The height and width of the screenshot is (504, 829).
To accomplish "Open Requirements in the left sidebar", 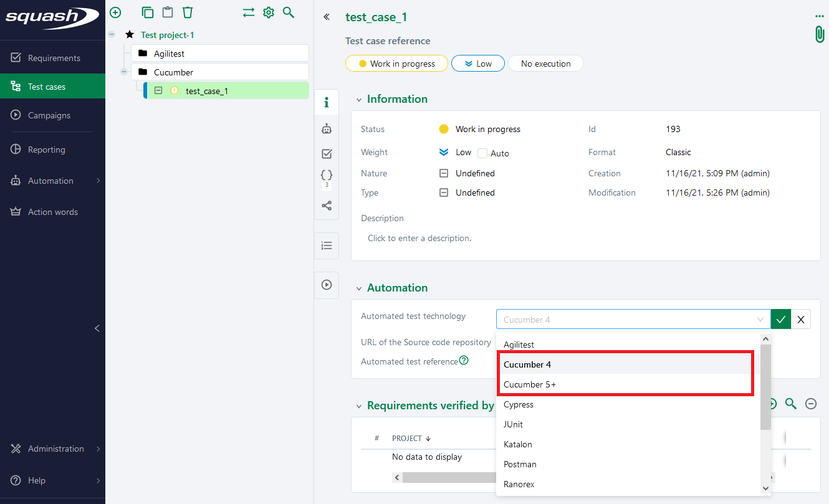I will click(x=54, y=58).
